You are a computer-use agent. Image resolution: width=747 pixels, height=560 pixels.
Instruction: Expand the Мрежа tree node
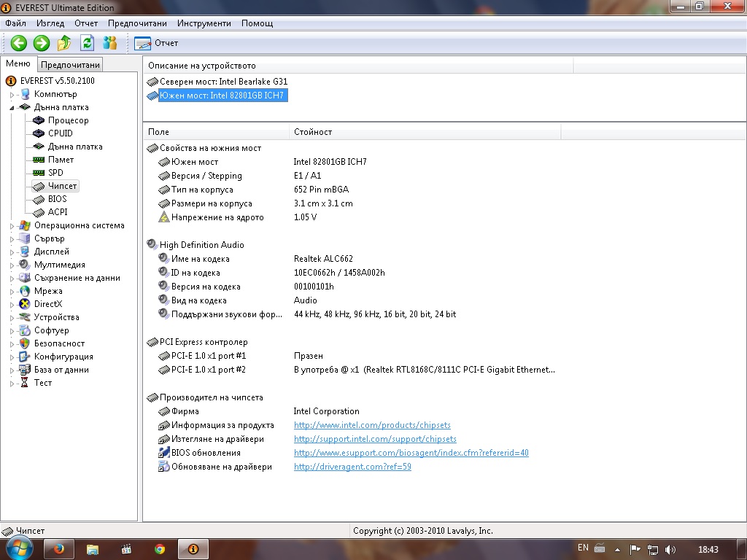click(x=12, y=292)
